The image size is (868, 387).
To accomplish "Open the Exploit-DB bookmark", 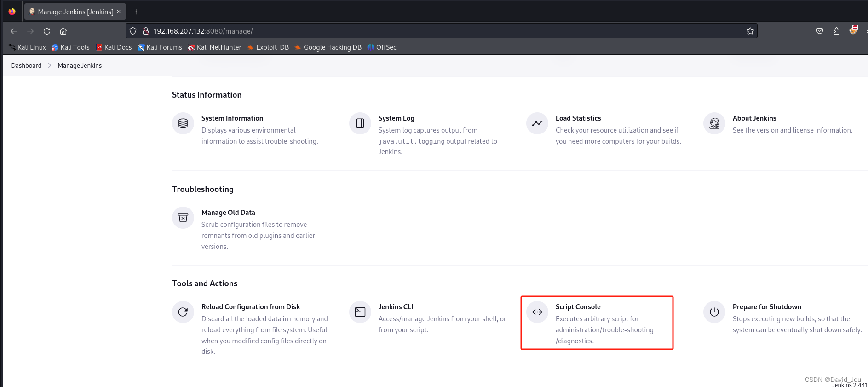I will (268, 47).
